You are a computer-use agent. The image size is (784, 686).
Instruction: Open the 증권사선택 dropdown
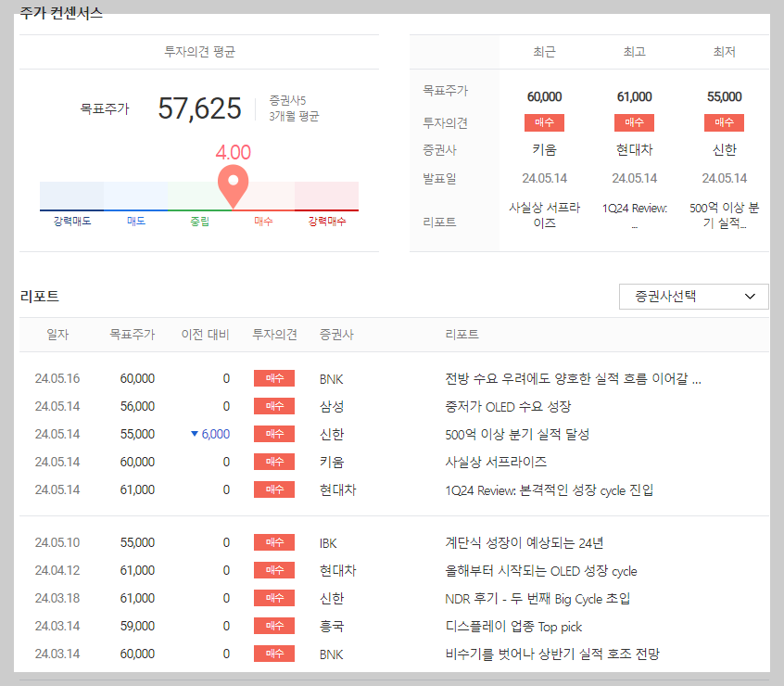[693, 297]
